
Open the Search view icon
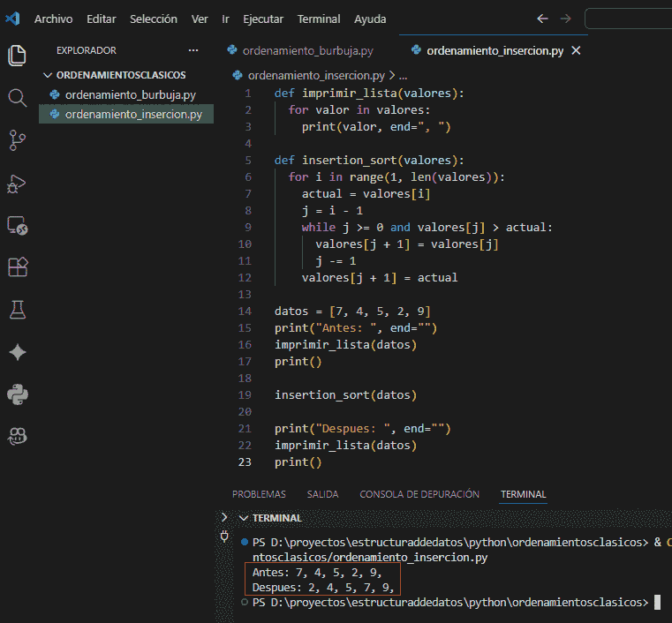pos(18,97)
